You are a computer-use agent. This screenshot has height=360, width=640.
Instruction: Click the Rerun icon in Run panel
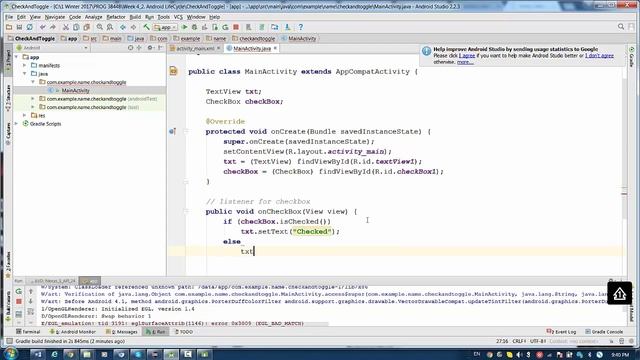point(19,291)
